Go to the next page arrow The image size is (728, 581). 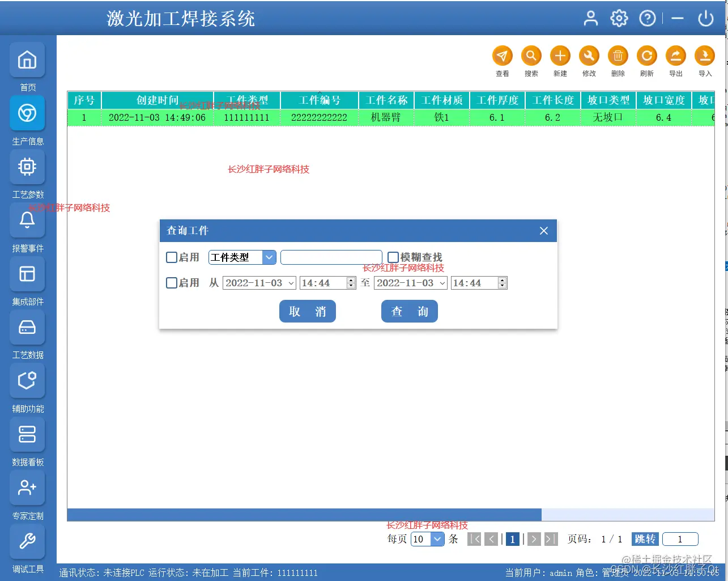point(534,539)
